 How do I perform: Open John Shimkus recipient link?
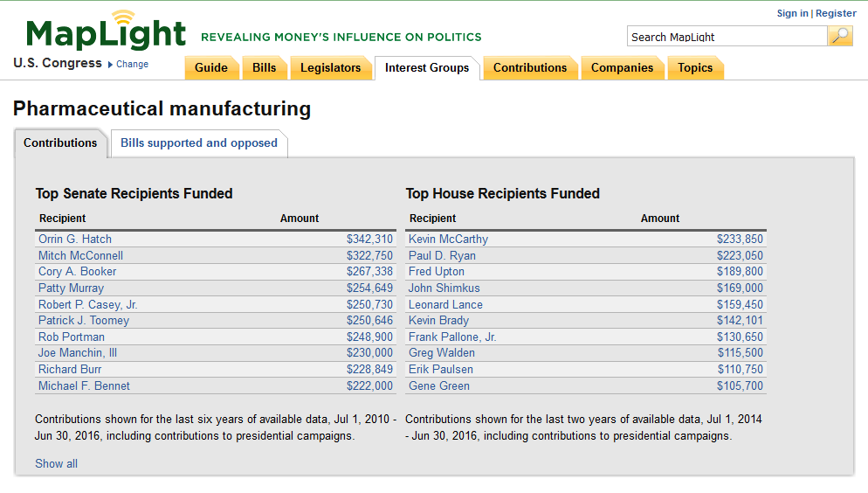pyautogui.click(x=444, y=288)
